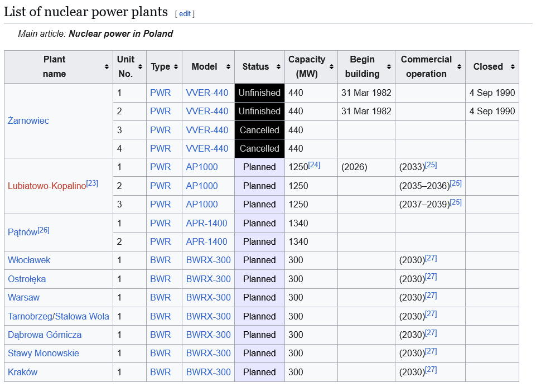Open the Żarnowiec plant link

coord(28,120)
